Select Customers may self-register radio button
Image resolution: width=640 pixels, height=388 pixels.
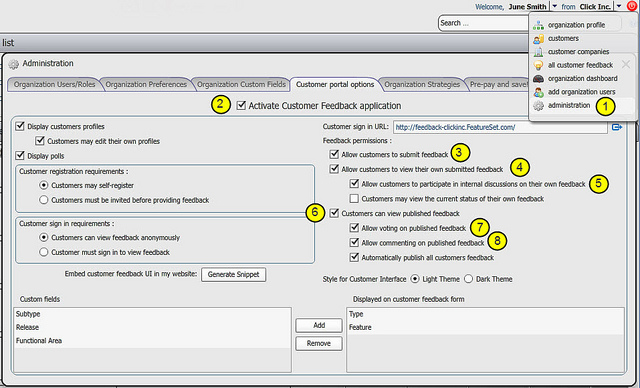click(x=44, y=185)
